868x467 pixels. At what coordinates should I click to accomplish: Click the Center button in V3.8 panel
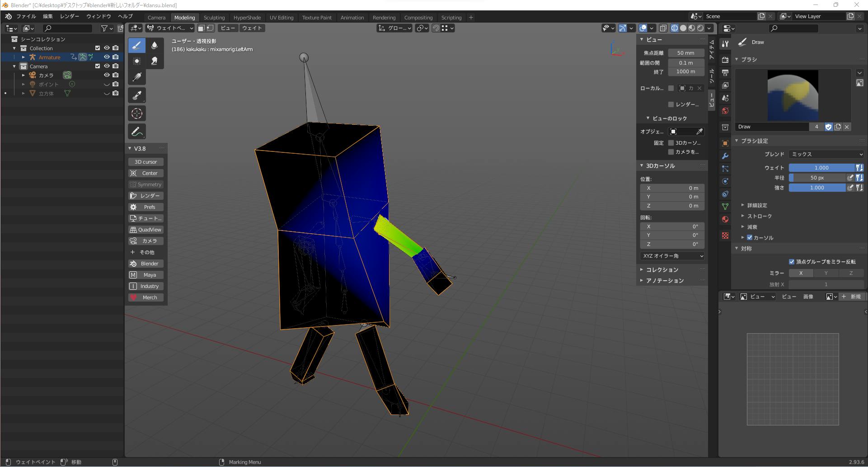146,173
